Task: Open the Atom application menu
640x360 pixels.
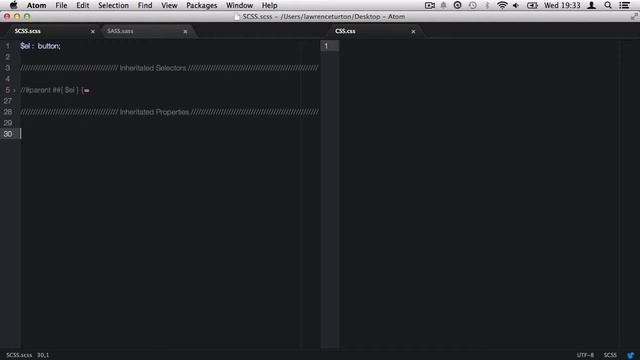Action: 36,5
